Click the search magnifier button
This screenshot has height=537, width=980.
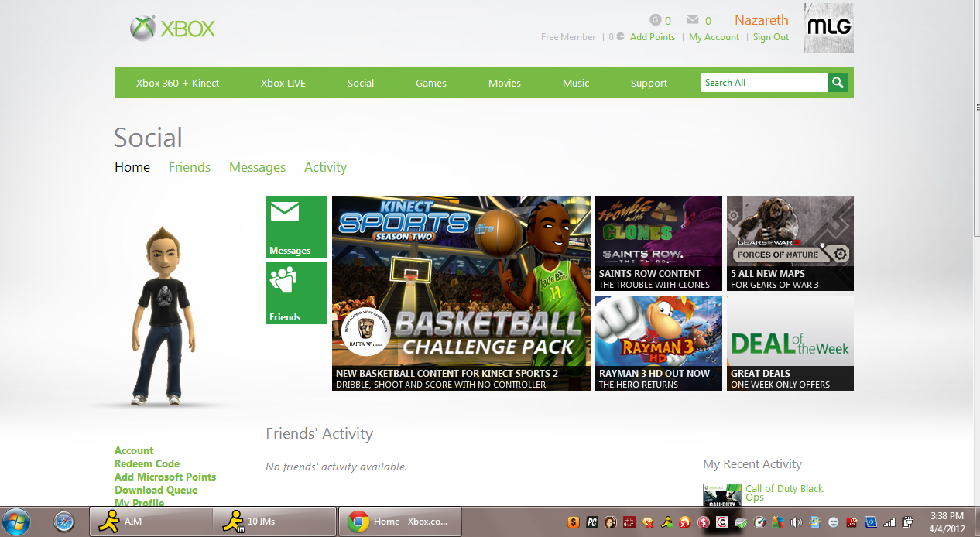tap(838, 83)
